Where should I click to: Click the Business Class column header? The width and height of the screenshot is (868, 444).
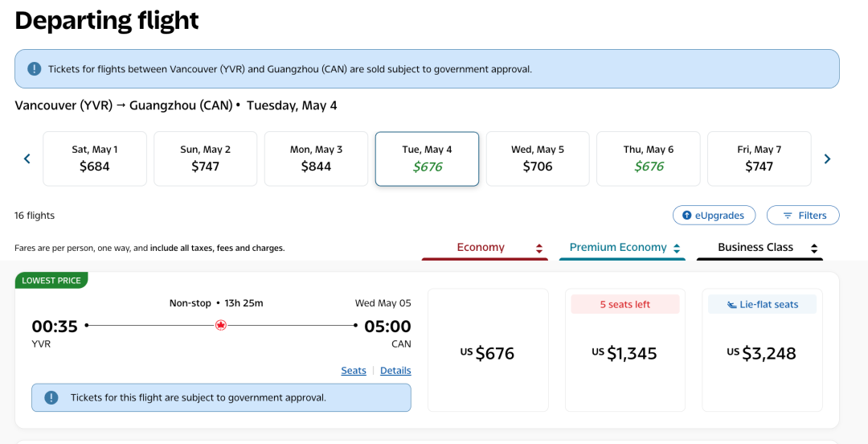(x=759, y=249)
